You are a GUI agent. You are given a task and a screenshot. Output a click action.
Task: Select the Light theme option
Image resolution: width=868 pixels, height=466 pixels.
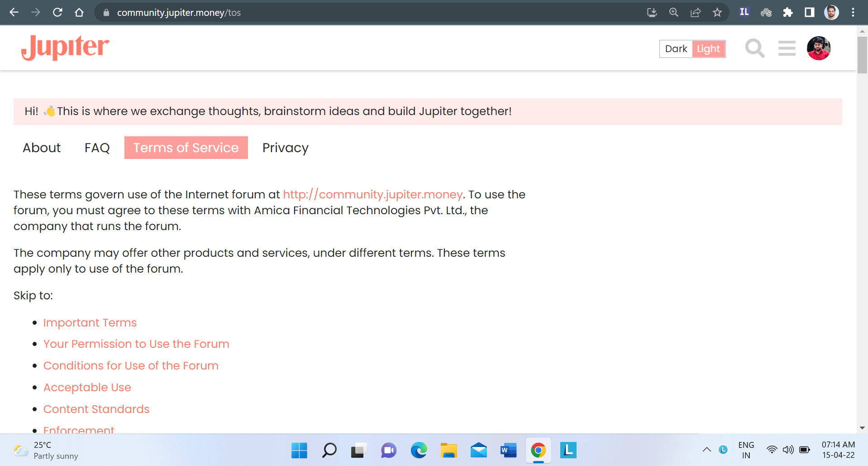pos(709,49)
